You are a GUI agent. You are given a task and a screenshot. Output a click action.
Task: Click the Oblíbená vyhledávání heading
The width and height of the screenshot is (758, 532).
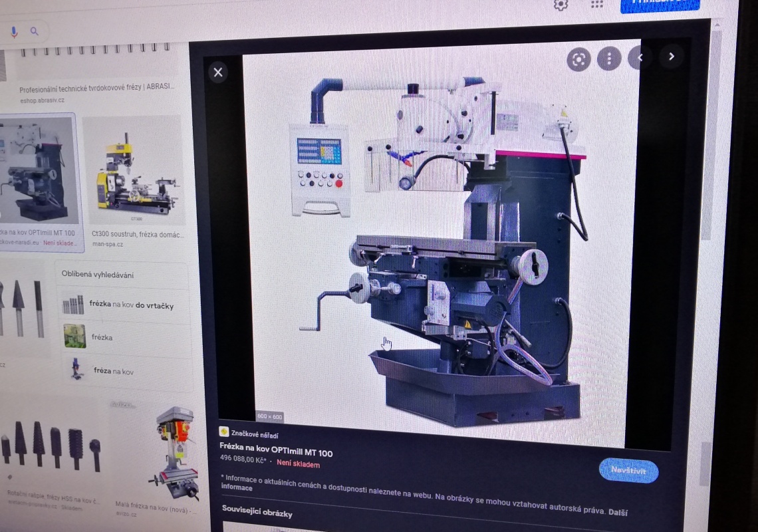97,275
